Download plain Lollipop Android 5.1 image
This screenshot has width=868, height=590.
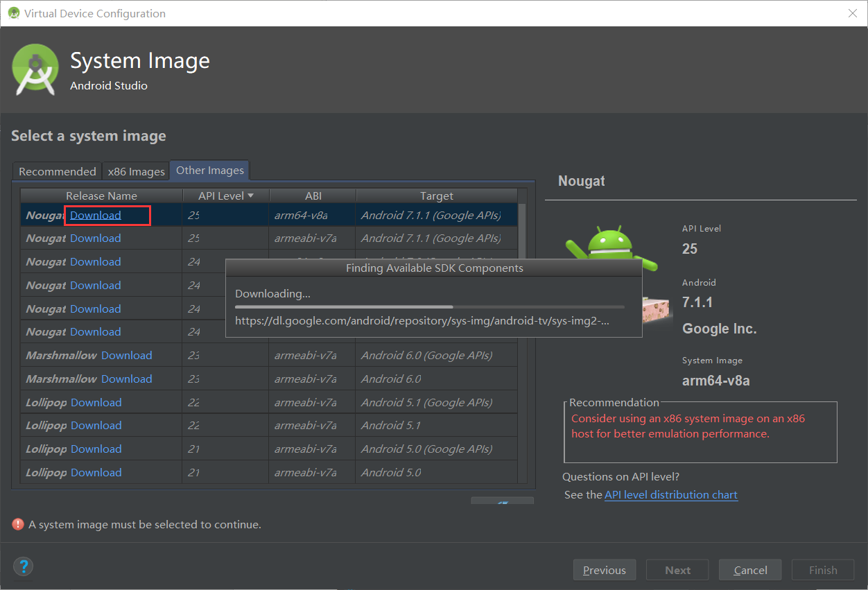96,425
